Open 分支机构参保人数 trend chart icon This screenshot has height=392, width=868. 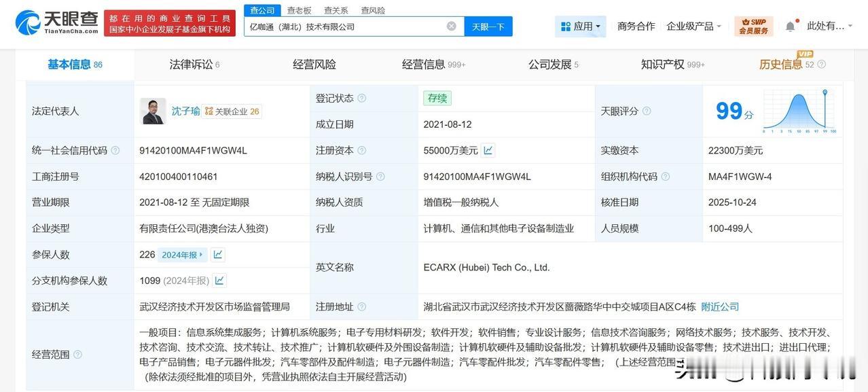tap(219, 281)
